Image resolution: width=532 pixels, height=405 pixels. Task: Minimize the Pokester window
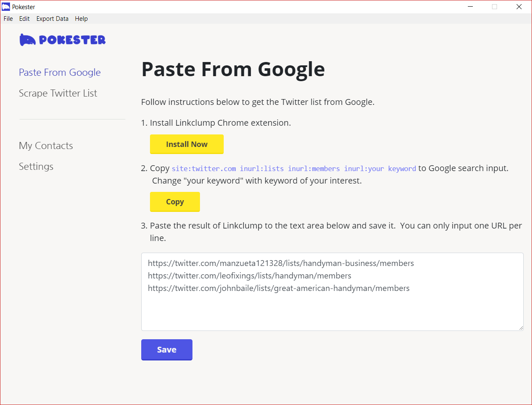pos(470,7)
